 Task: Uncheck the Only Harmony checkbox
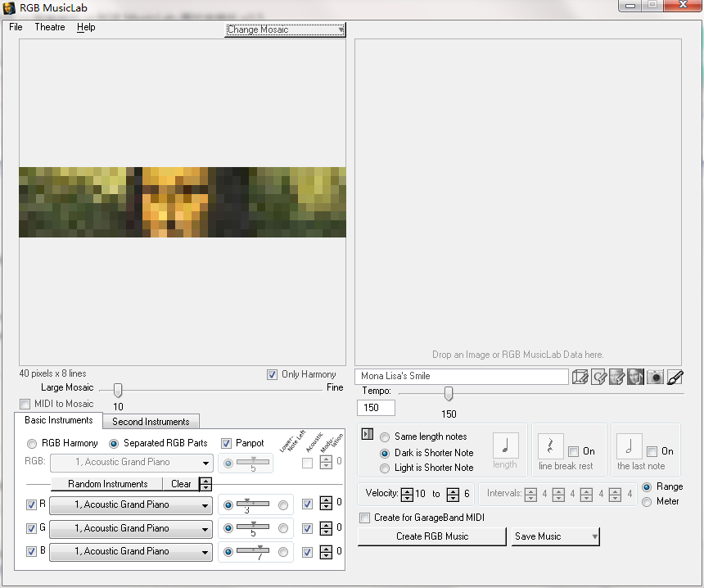point(272,374)
